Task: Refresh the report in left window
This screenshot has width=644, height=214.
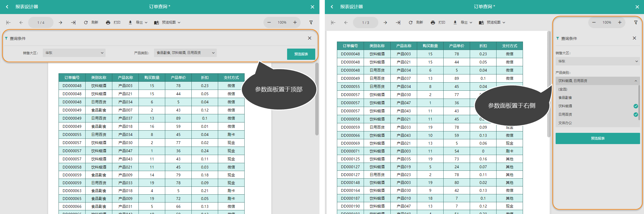Action: [x=91, y=22]
